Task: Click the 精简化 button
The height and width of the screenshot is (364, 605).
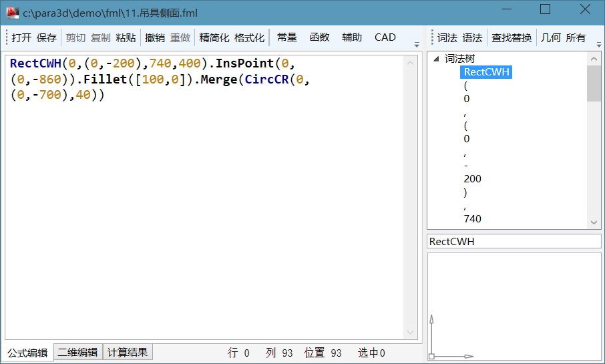Action: click(214, 37)
